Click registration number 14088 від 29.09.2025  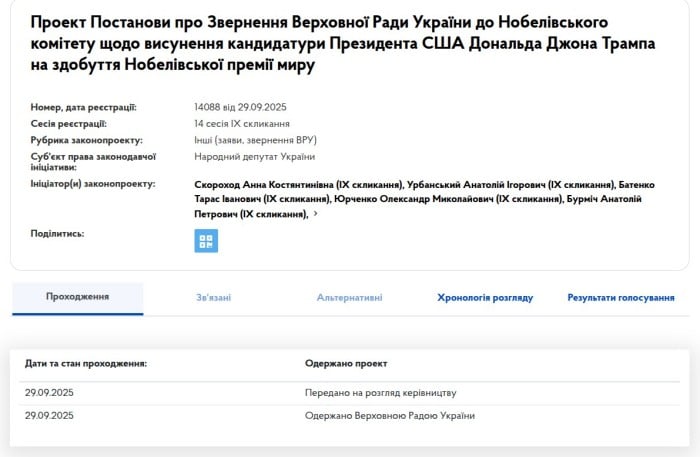(241, 107)
